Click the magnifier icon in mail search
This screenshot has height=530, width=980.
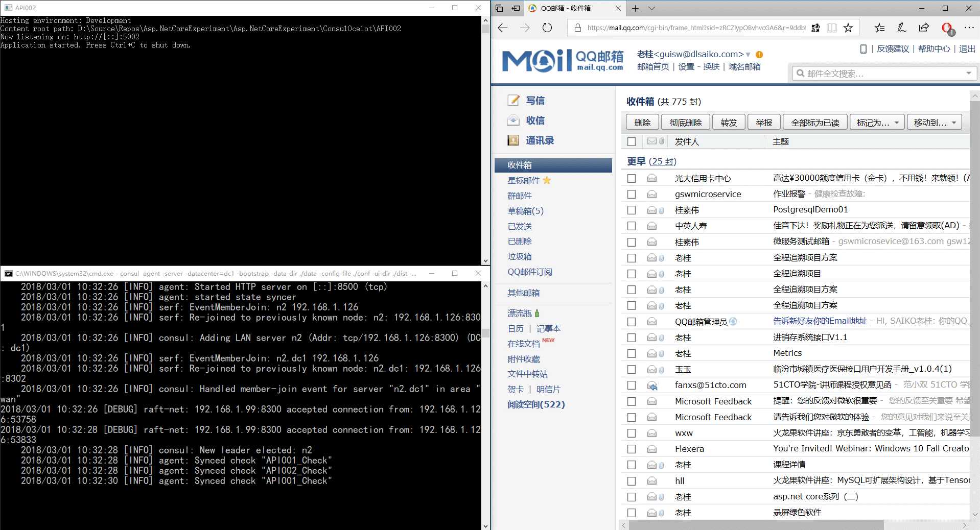[801, 74]
